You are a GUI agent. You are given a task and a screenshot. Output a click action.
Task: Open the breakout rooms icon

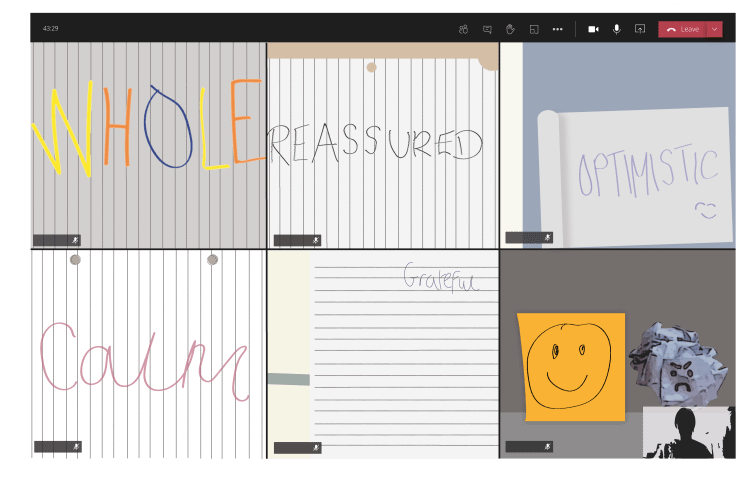534,29
